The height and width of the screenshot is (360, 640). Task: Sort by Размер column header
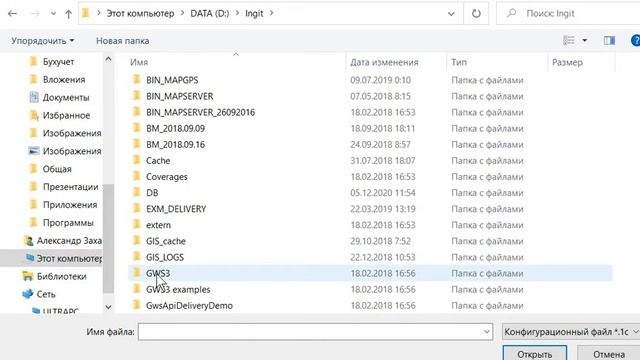click(567, 62)
